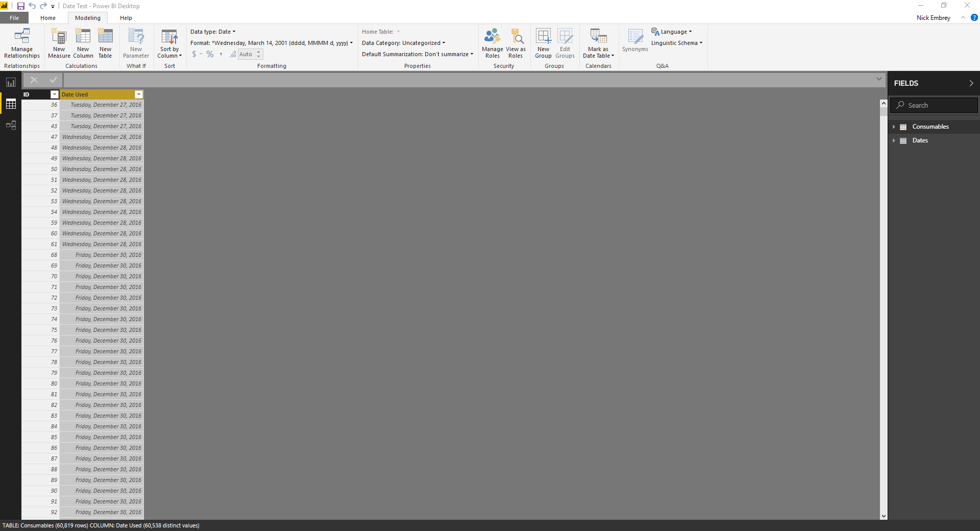The height and width of the screenshot is (531, 980).
Task: Open ID column filter dropdown
Action: point(54,94)
